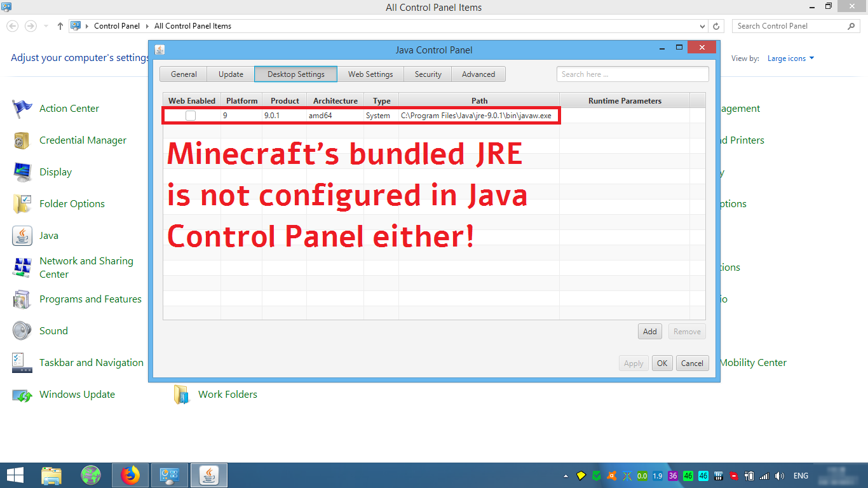Open the network signal tray icon

coord(764,476)
